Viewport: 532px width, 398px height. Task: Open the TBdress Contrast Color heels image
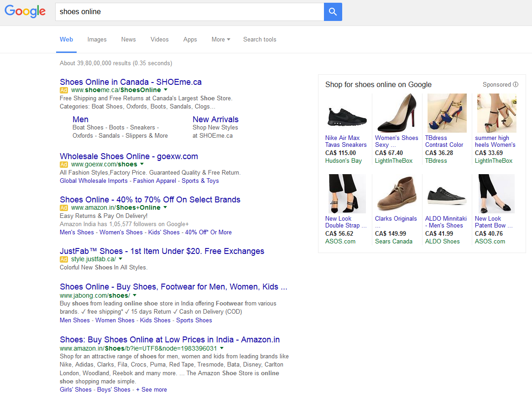click(447, 114)
